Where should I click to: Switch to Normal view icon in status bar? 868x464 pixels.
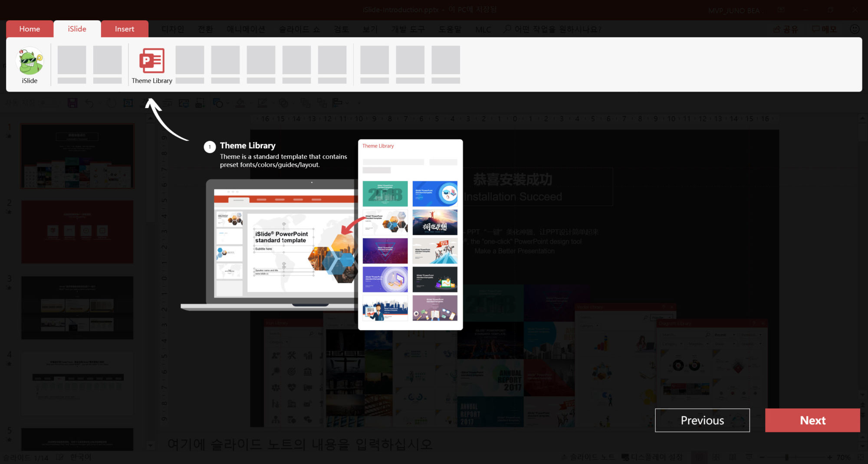tap(699, 457)
